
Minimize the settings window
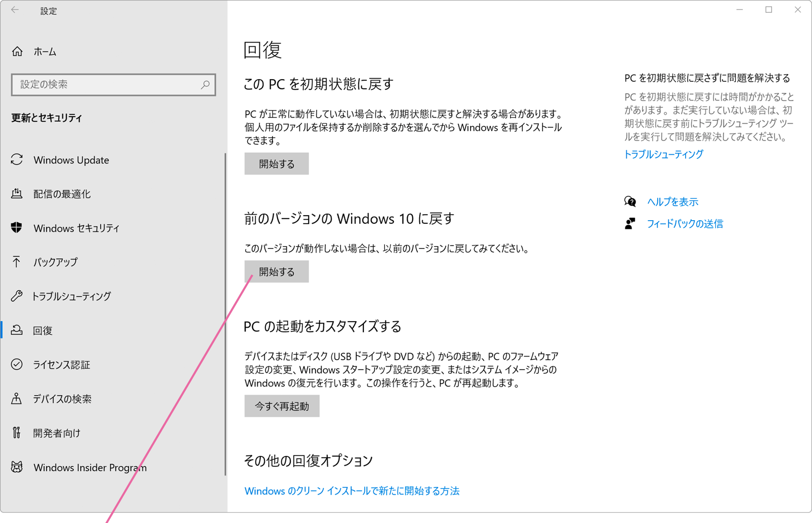[x=740, y=10]
